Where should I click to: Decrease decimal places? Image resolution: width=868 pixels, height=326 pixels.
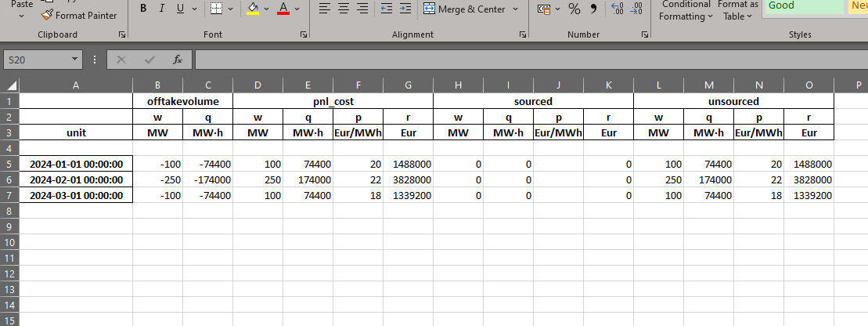[x=636, y=9]
